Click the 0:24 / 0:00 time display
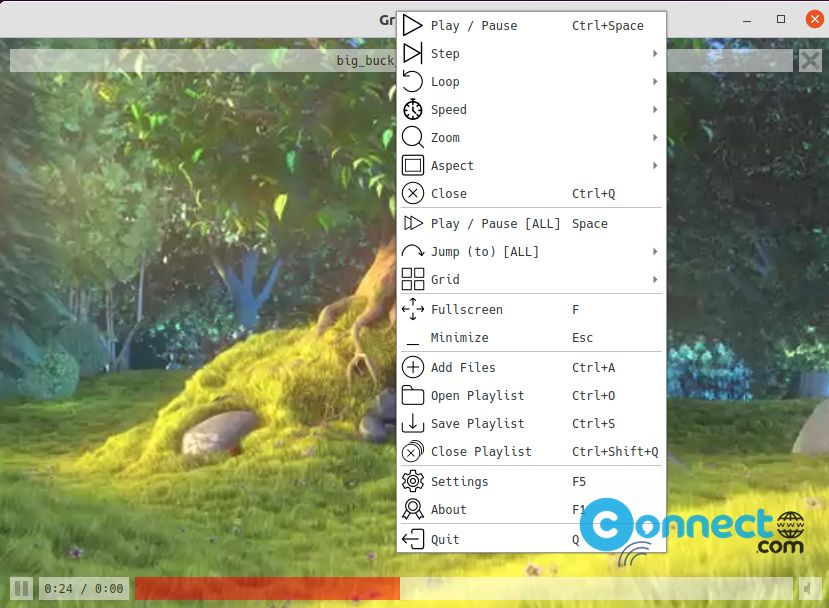The height and width of the screenshot is (608, 829). (x=84, y=588)
